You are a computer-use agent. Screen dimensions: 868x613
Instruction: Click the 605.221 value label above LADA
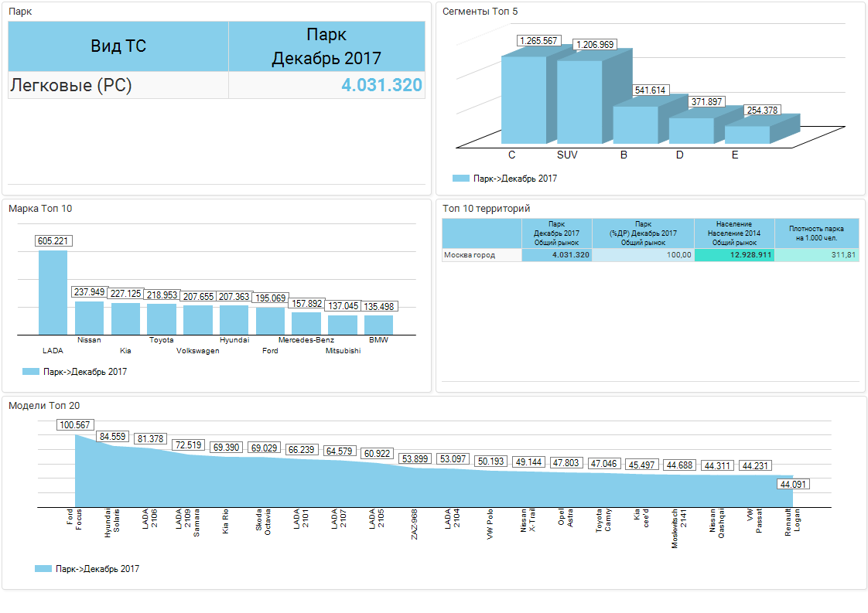coord(53,241)
